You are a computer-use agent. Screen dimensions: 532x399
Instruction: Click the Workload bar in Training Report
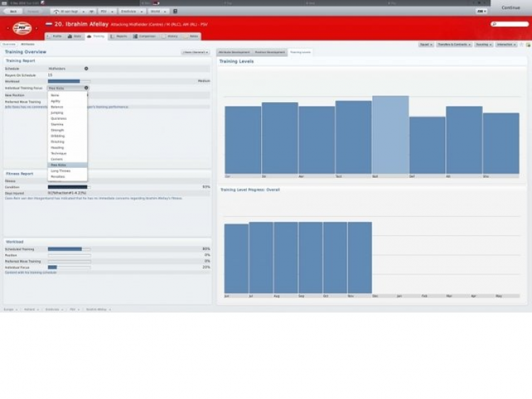tap(70, 82)
